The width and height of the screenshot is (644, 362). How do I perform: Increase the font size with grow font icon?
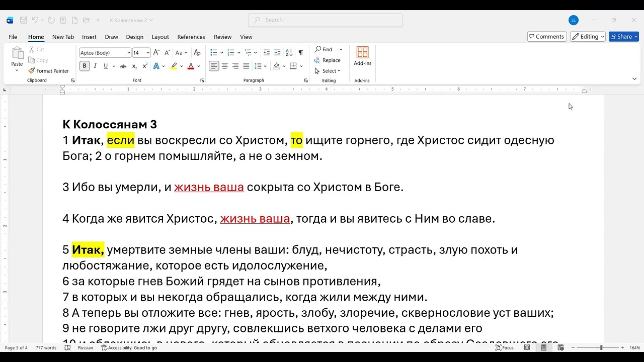pos(156,52)
